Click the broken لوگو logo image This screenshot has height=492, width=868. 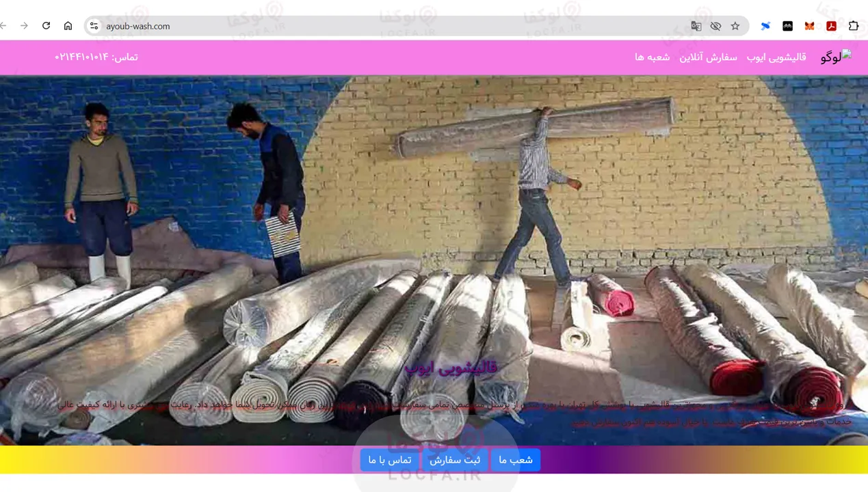pyautogui.click(x=836, y=57)
